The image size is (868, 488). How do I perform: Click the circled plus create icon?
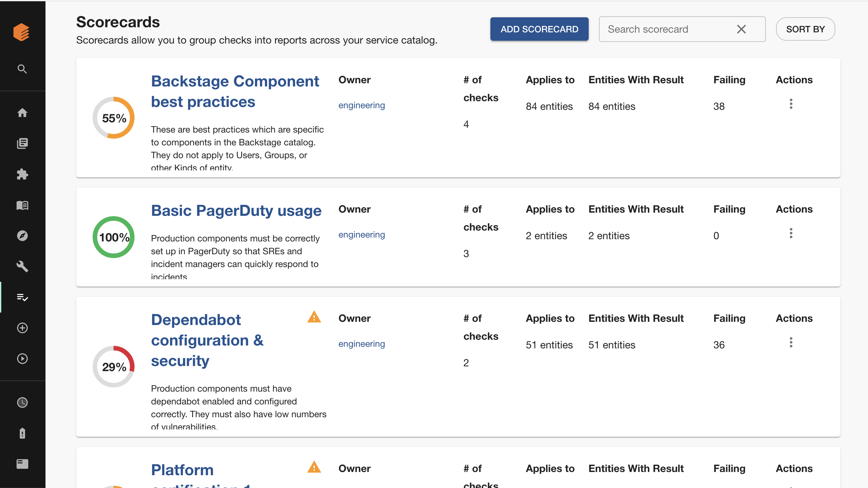(x=22, y=328)
